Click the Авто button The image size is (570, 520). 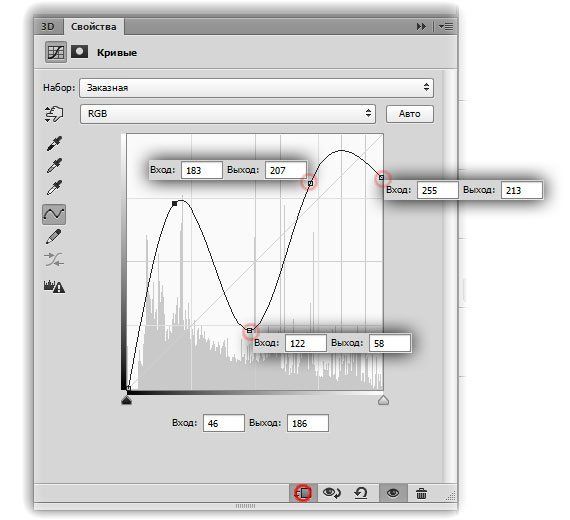coord(410,114)
